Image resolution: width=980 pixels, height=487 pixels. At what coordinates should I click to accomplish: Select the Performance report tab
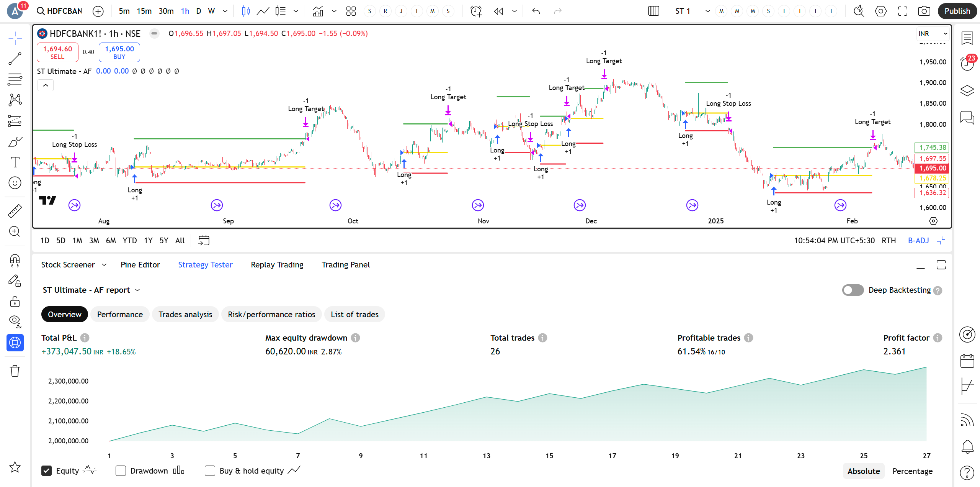click(x=120, y=315)
